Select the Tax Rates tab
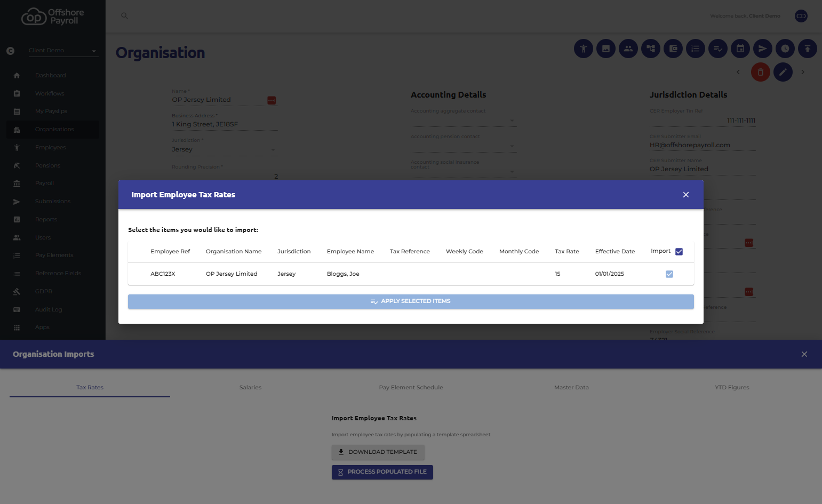Screen dimensions: 822x504 tap(90, 388)
